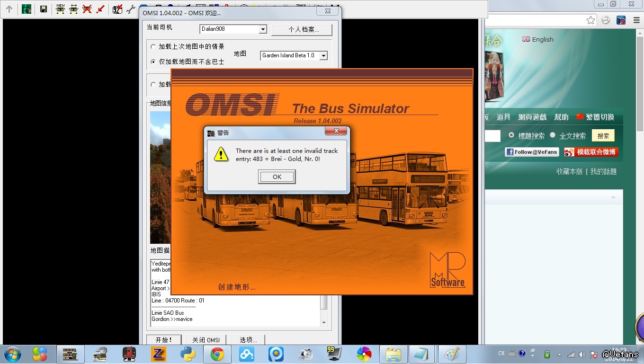Click the blue blocker extension icon in Chrome
The image size is (644, 364).
click(621, 20)
